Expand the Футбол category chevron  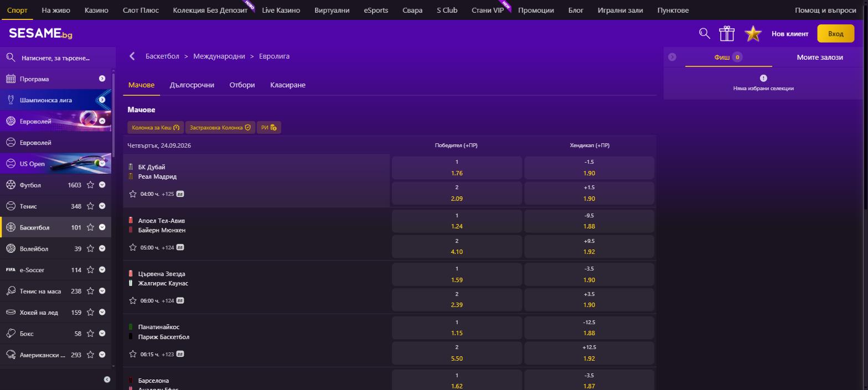click(x=102, y=185)
